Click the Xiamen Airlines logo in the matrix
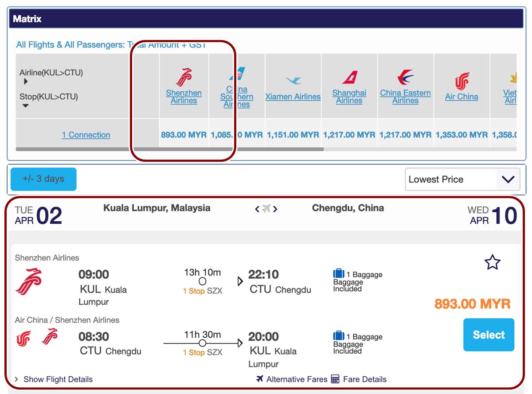532x394 pixels. 293,81
